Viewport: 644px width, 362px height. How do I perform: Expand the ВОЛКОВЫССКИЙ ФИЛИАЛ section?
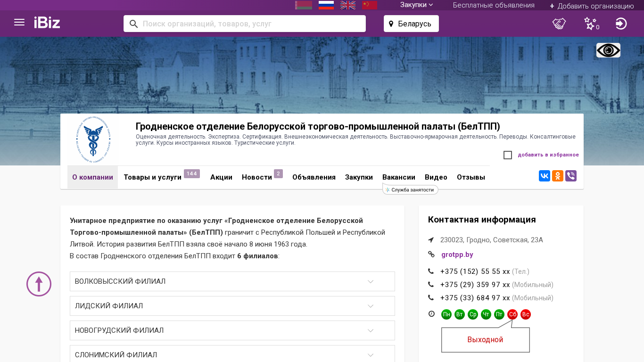pos(232,281)
